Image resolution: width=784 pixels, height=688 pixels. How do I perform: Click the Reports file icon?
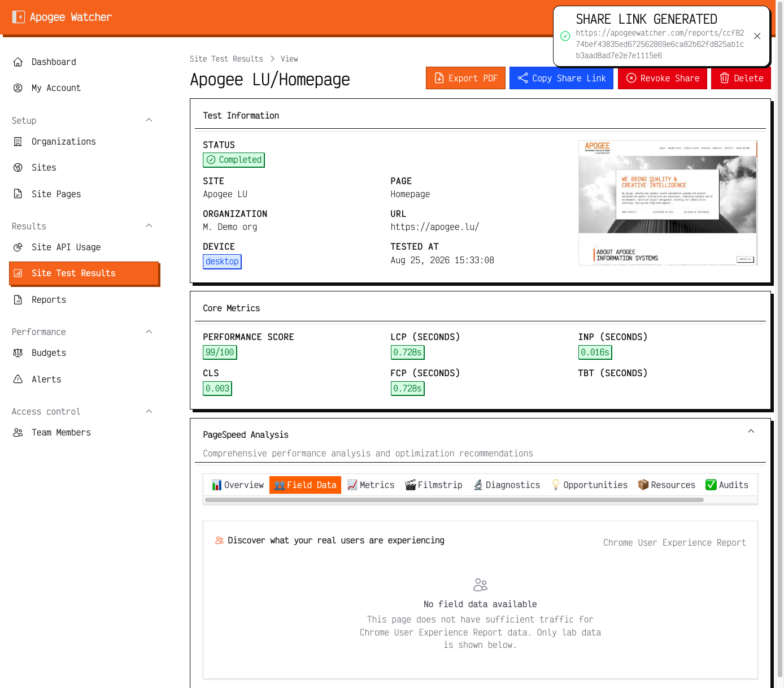(18, 299)
